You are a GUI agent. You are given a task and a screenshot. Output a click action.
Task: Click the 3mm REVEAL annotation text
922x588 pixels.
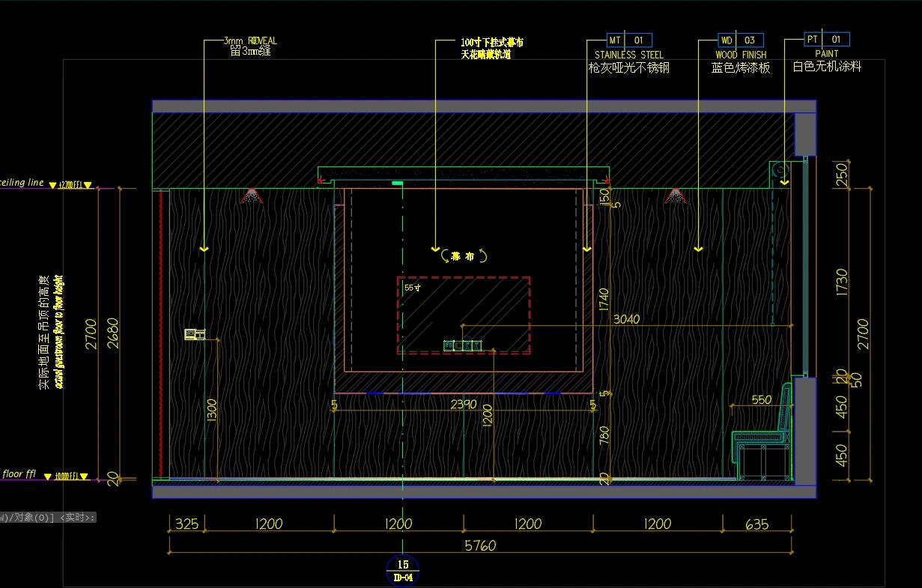coord(251,41)
